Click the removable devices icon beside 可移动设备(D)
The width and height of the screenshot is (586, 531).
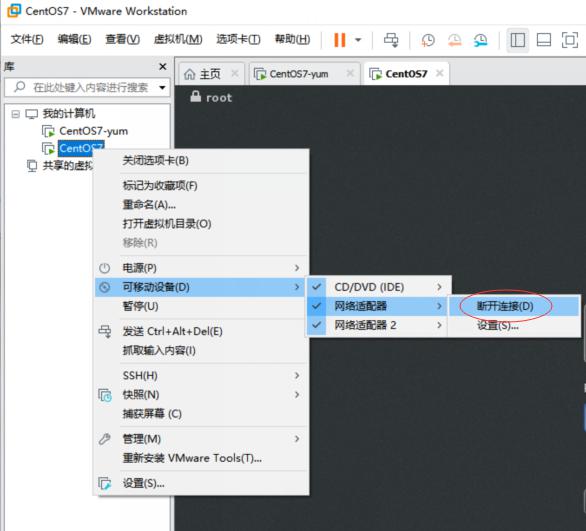click(x=104, y=287)
